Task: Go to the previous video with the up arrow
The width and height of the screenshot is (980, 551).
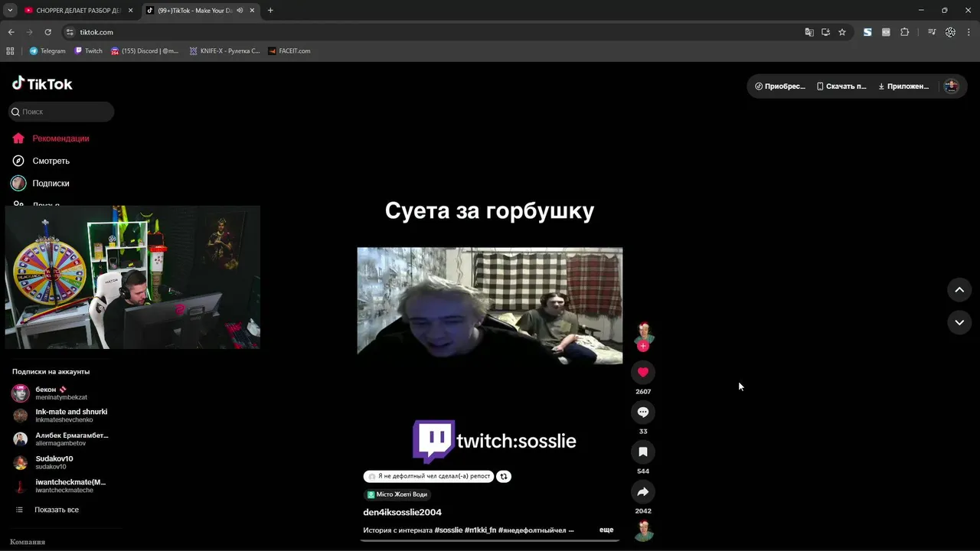Action: [x=959, y=289]
